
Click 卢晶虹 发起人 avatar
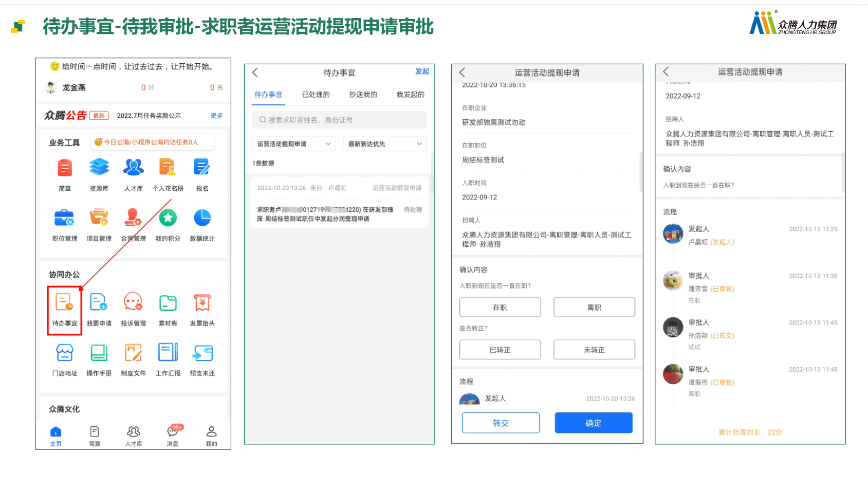click(673, 234)
